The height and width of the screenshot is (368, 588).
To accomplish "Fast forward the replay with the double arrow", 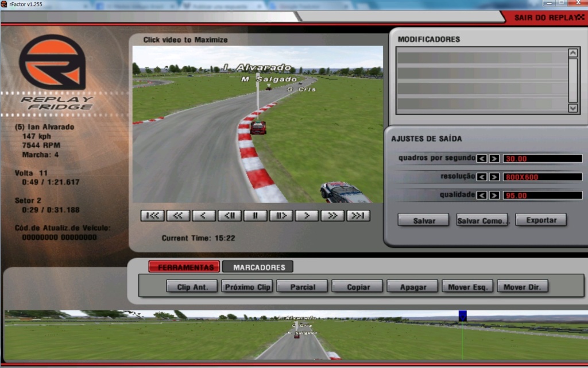I will coord(332,216).
